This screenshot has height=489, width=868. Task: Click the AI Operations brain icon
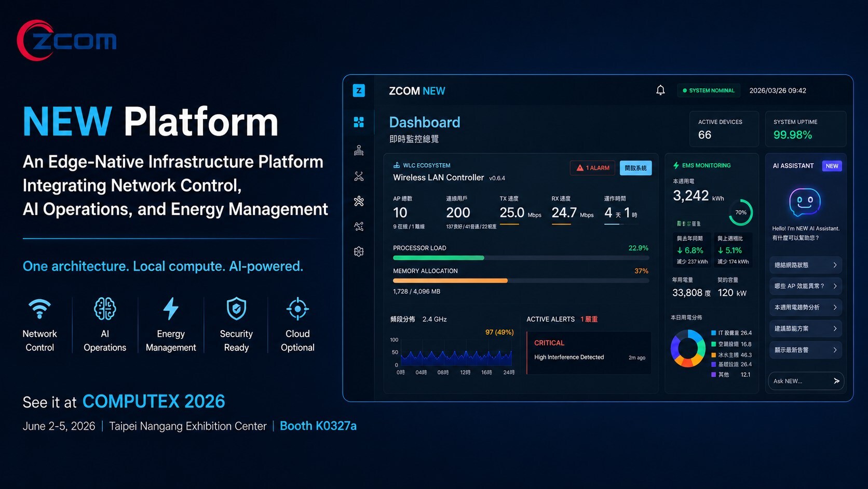pyautogui.click(x=105, y=309)
